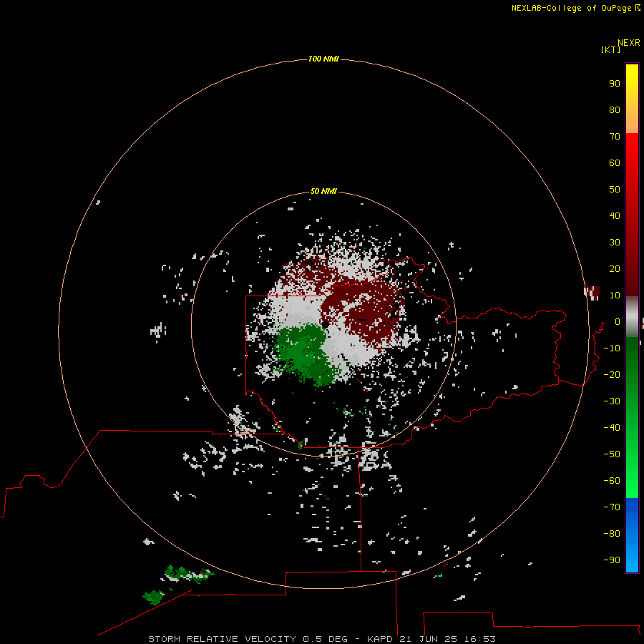Click the -90 knot scale label
The image size is (644, 644).
[612, 560]
